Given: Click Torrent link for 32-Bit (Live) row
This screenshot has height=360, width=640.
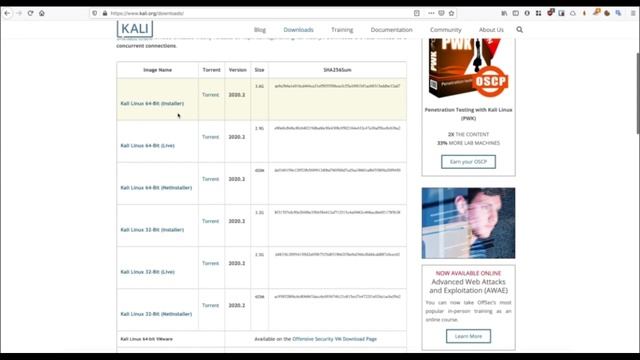Looking at the screenshot, I should tap(211, 263).
